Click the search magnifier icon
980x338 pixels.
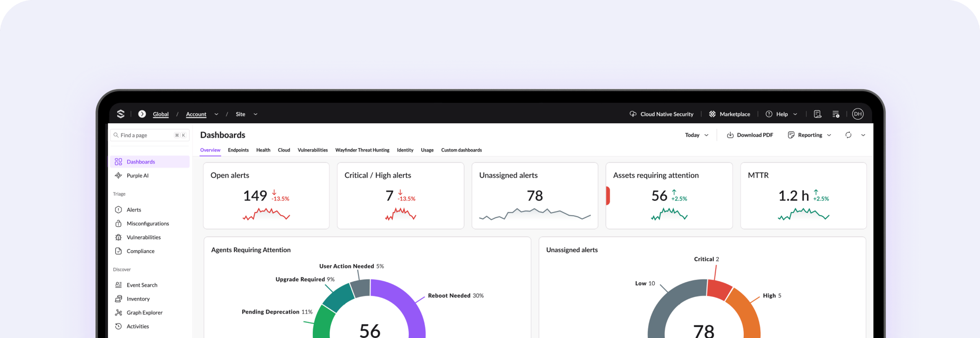116,135
